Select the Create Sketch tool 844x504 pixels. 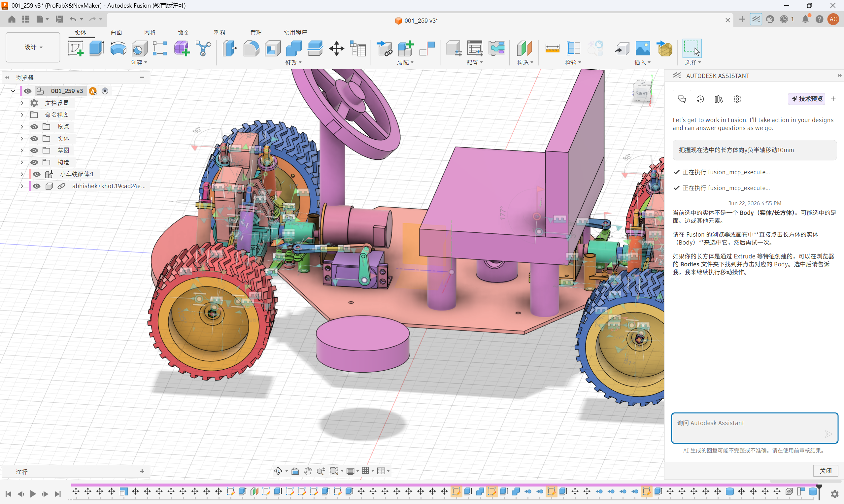coord(75,48)
